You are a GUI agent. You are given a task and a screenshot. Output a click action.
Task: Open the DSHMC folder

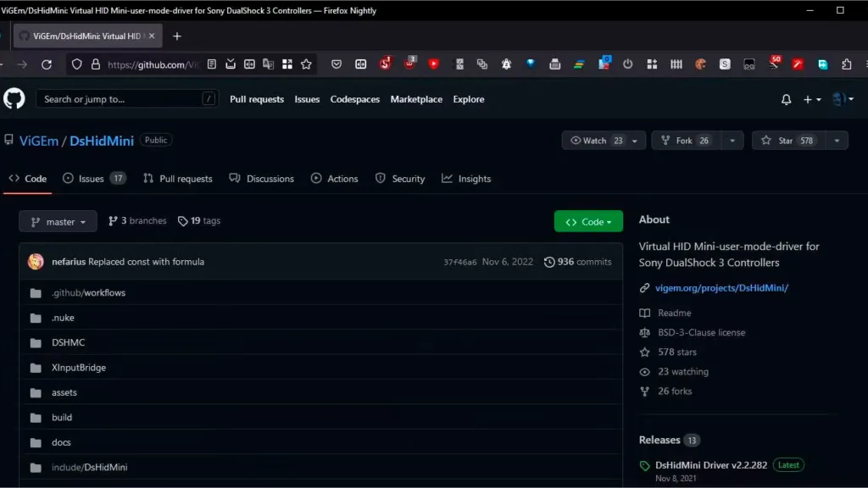coord(68,342)
